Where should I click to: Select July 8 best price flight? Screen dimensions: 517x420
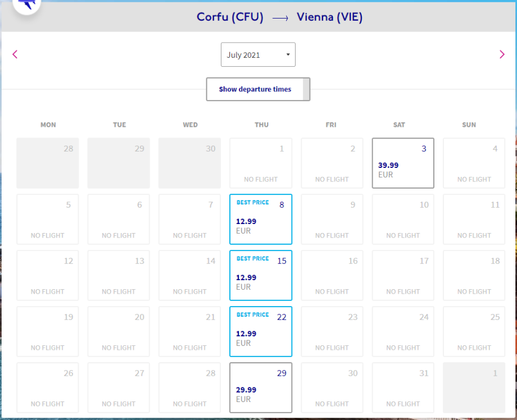(x=261, y=219)
